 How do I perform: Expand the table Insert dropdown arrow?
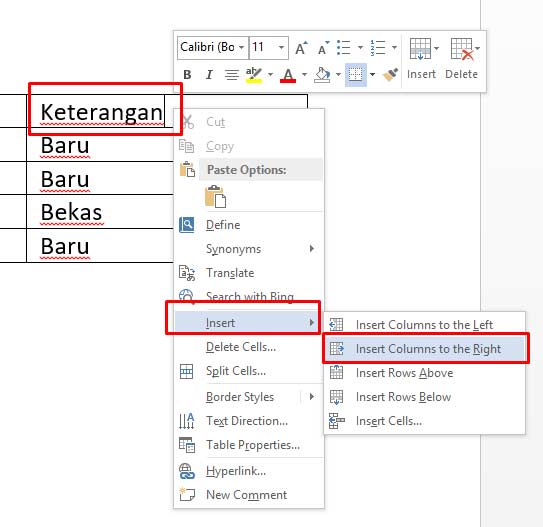tap(436, 48)
